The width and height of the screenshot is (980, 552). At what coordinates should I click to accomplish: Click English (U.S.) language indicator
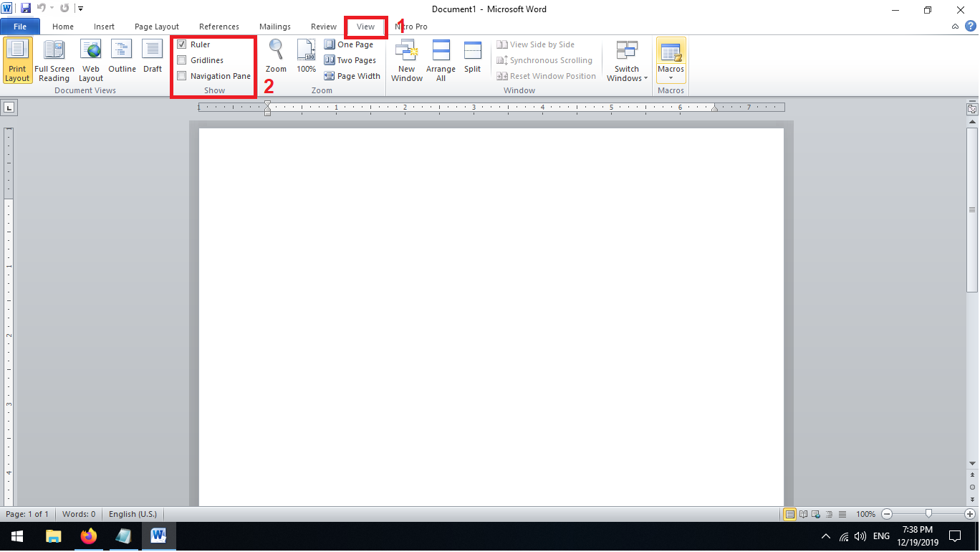(133, 514)
